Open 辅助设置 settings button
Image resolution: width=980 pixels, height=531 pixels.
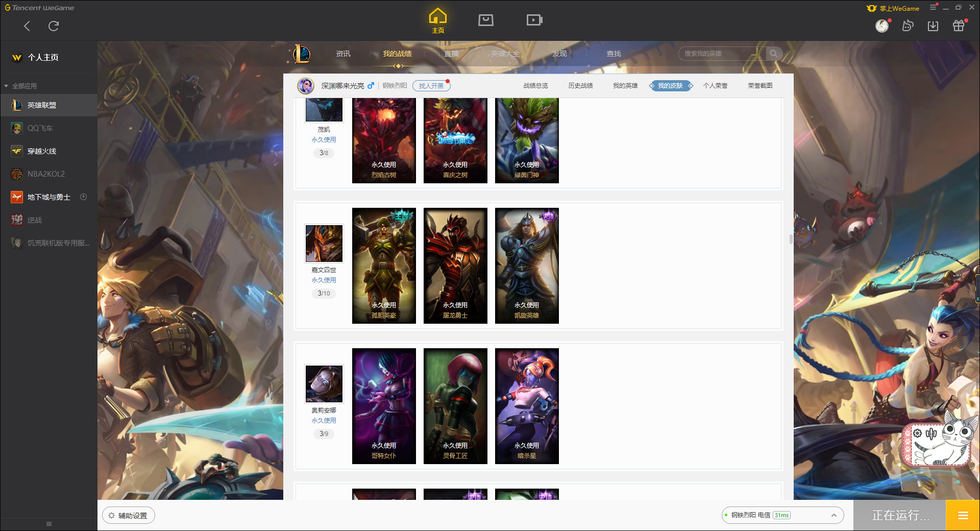click(x=129, y=516)
